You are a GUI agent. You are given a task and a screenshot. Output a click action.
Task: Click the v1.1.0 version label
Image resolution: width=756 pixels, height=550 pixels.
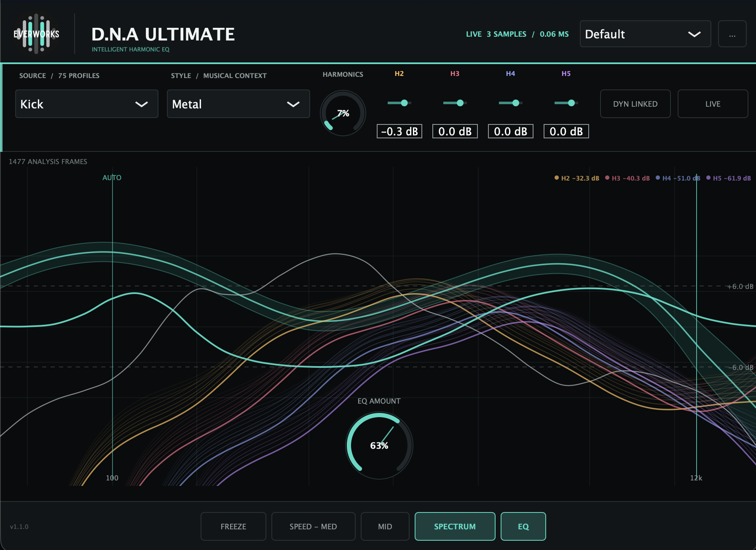point(19,527)
